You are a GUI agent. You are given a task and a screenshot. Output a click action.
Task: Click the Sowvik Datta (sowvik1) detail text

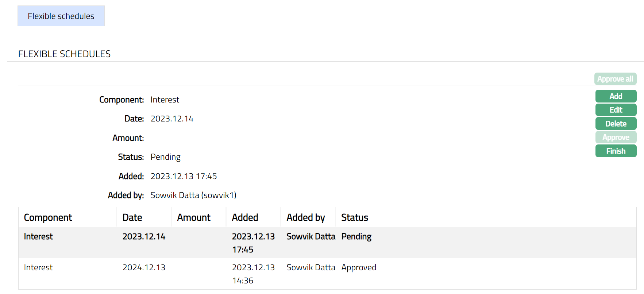pos(193,196)
